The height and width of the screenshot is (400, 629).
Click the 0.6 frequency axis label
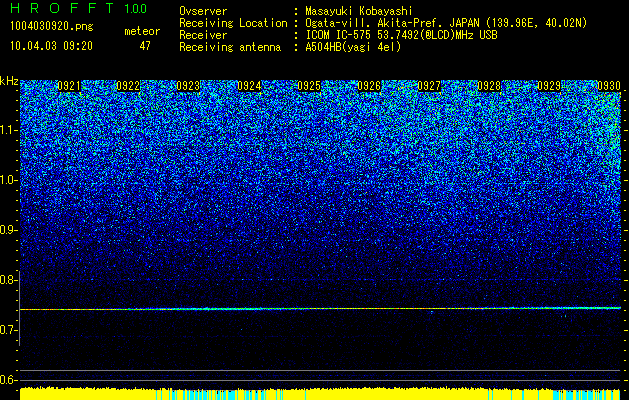point(8,380)
